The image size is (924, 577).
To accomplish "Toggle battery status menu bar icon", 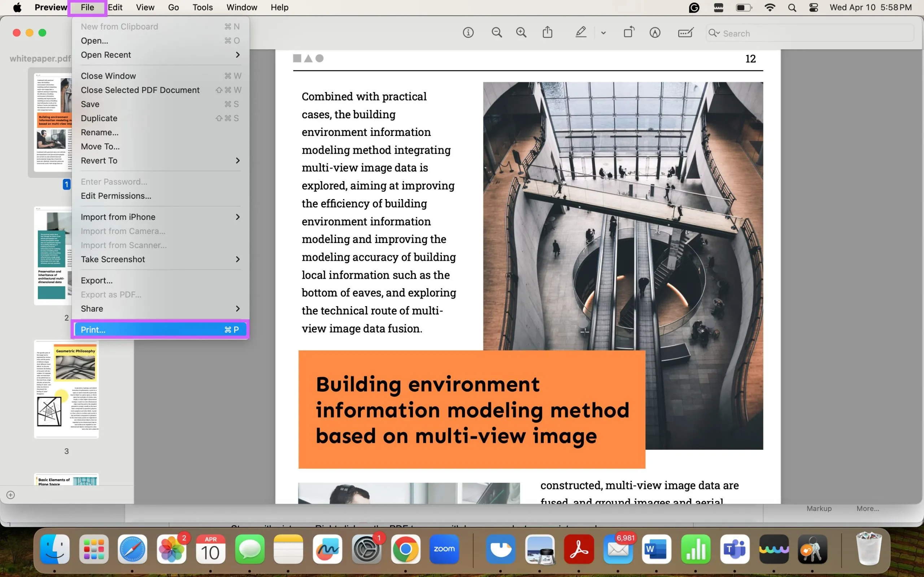I will (744, 8).
